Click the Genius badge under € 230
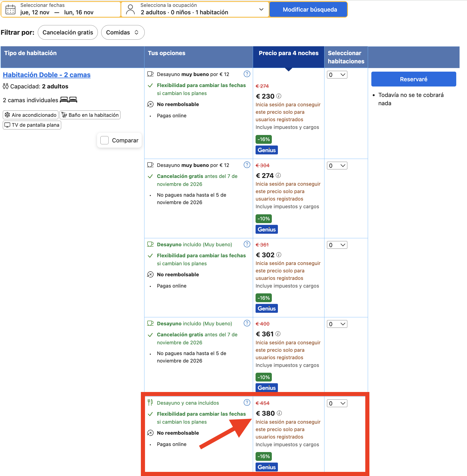The height and width of the screenshot is (476, 467). tap(267, 150)
